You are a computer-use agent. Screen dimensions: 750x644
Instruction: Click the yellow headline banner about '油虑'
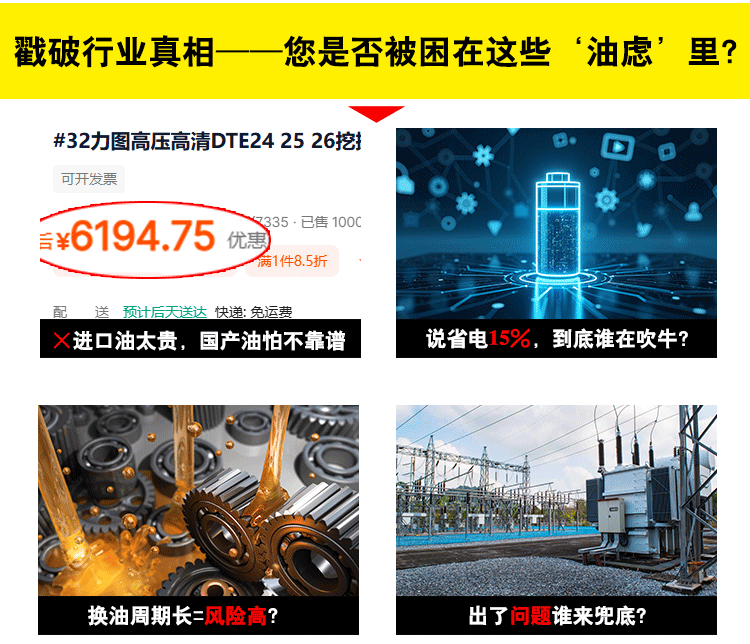[375, 51]
